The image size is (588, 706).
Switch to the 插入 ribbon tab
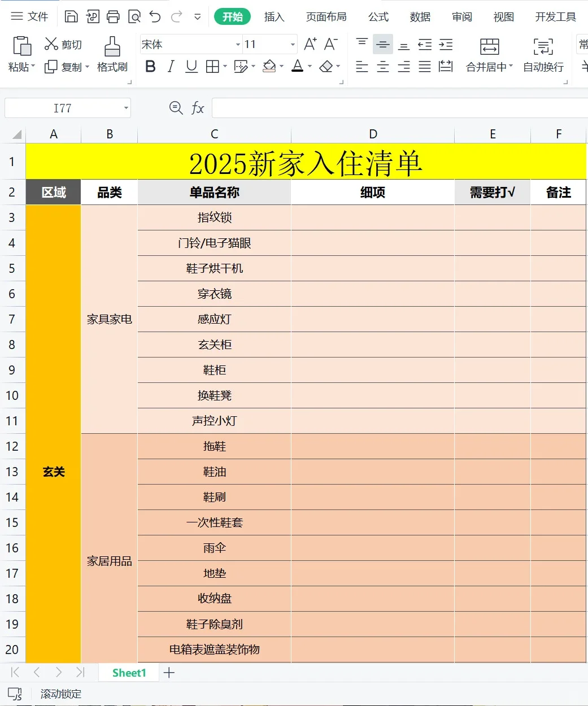(x=275, y=17)
